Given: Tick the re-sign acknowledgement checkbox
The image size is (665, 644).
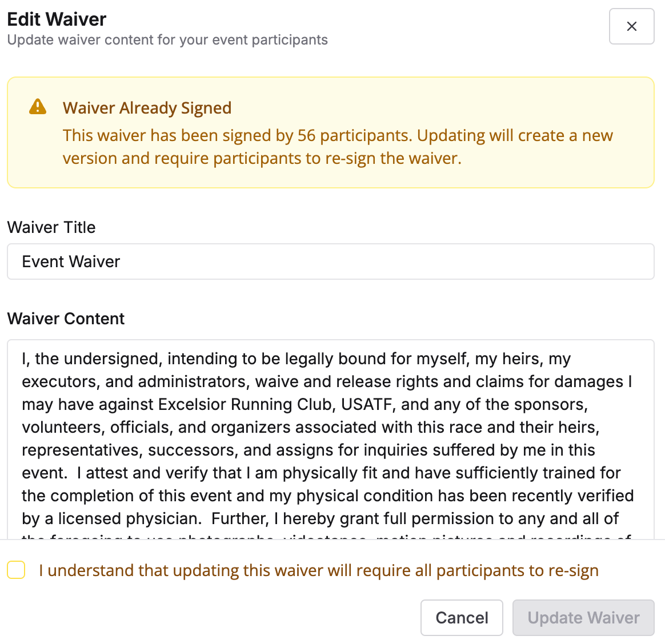Looking at the screenshot, I should pyautogui.click(x=16, y=570).
